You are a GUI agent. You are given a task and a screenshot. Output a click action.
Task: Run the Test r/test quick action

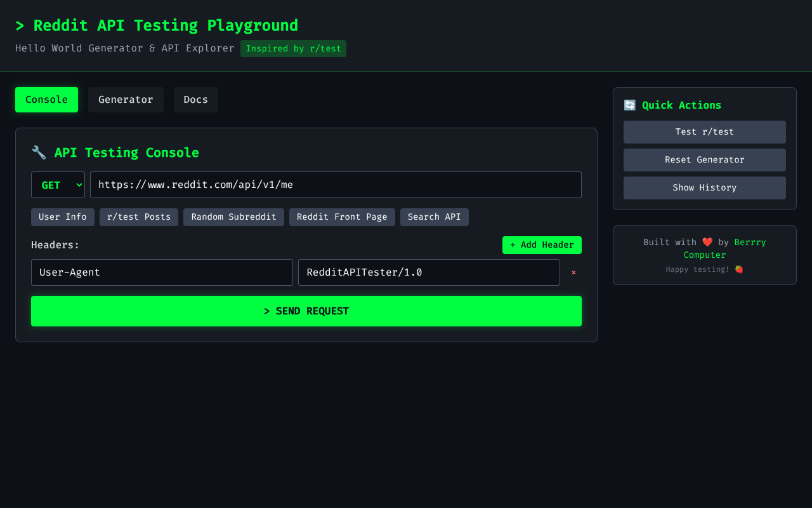[x=704, y=132]
